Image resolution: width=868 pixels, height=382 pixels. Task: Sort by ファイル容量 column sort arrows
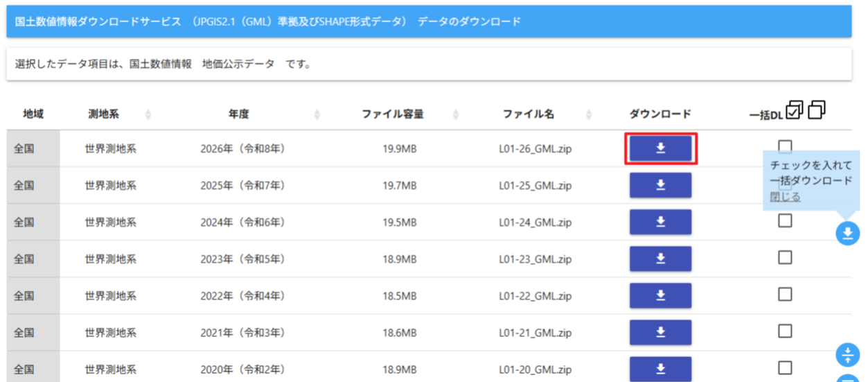coord(455,114)
